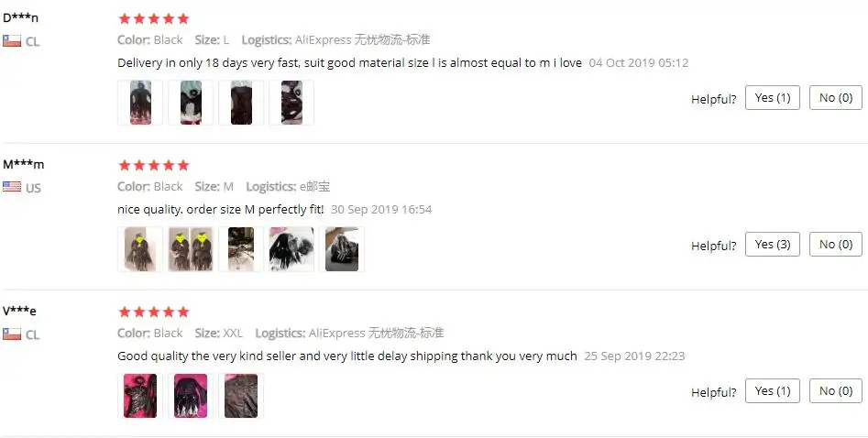This screenshot has height=438, width=868.
Task: Click the US flag icon beside M***m
Action: 12,187
